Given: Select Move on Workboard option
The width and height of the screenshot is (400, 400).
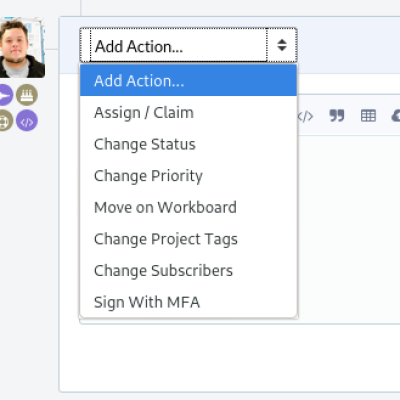Looking at the screenshot, I should (x=188, y=207).
